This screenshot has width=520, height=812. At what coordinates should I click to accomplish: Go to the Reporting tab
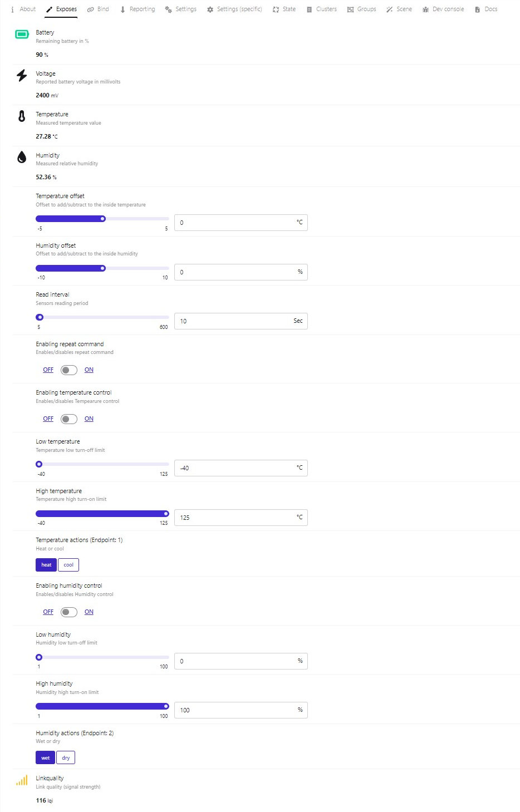click(138, 9)
